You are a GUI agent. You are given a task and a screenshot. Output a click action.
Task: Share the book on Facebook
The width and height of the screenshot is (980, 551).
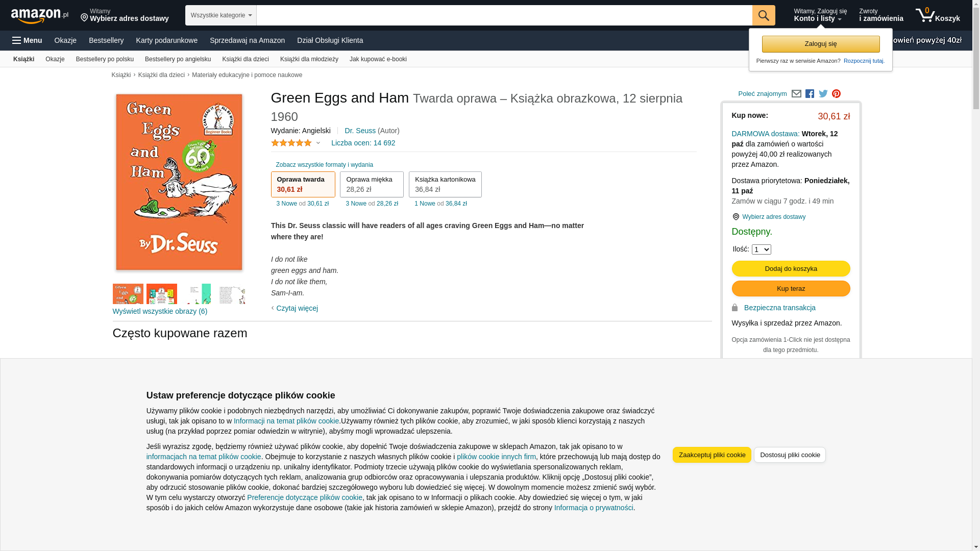(810, 94)
